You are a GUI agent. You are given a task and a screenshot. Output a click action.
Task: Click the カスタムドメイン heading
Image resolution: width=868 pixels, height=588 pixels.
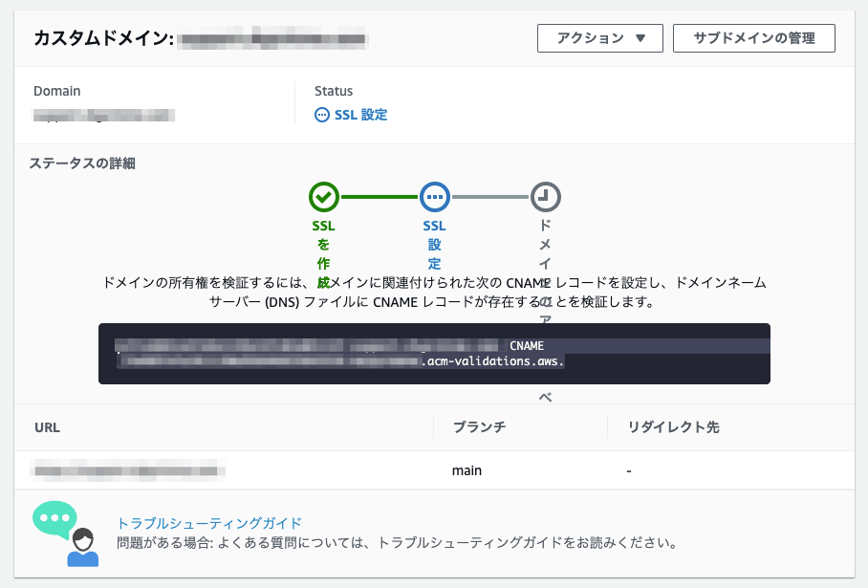pyautogui.click(x=104, y=38)
